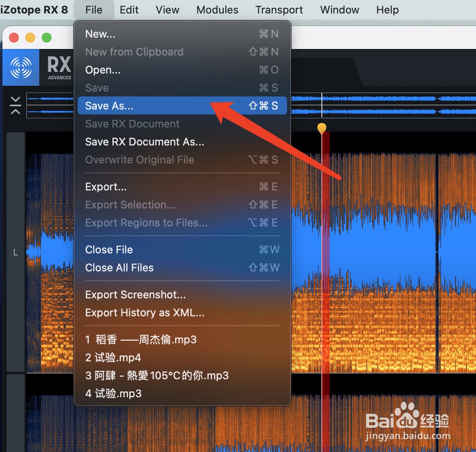This screenshot has width=476, height=452.
Task: Open recent file 阿肆 - 熱愛105°C的你.mp3
Action: coord(182,376)
